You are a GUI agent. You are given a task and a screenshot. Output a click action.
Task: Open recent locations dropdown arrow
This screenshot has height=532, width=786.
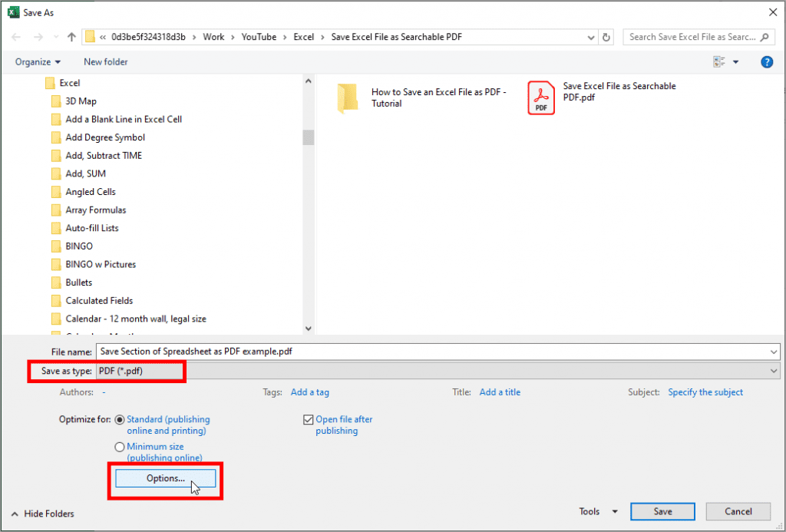[x=55, y=37]
